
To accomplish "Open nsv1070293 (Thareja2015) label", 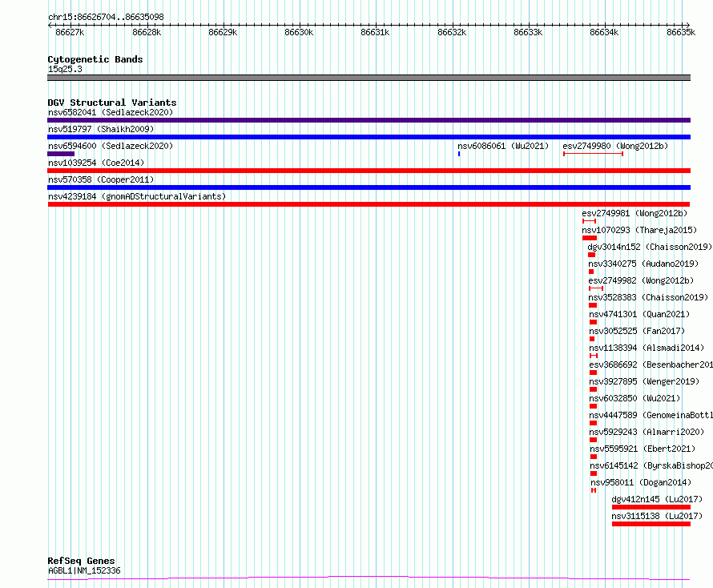I will tap(638, 230).
